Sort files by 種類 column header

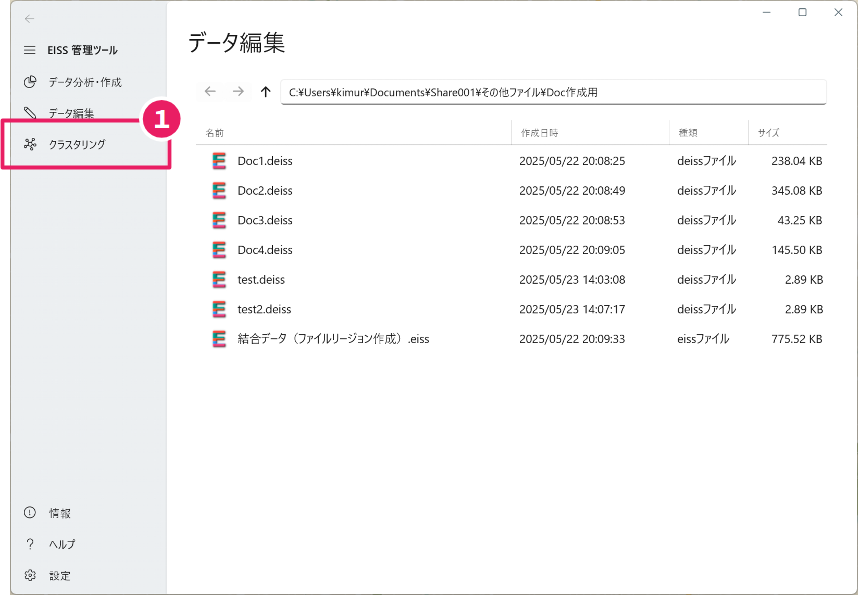tap(688, 133)
